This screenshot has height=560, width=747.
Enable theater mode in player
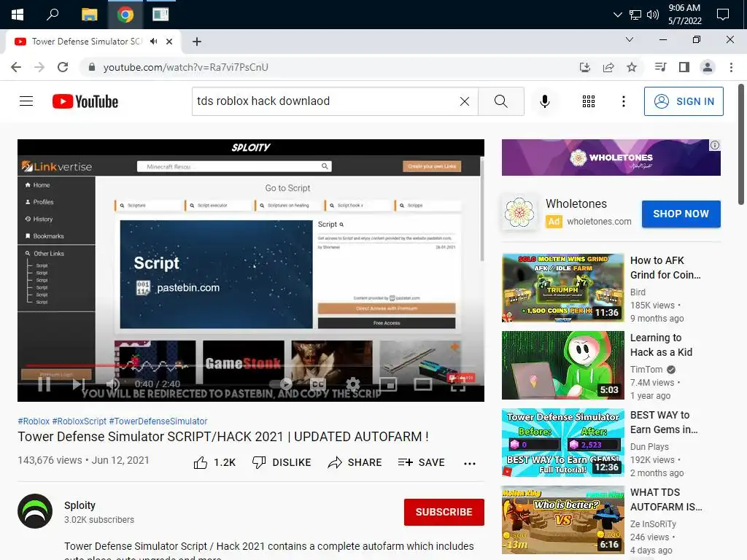pos(423,384)
